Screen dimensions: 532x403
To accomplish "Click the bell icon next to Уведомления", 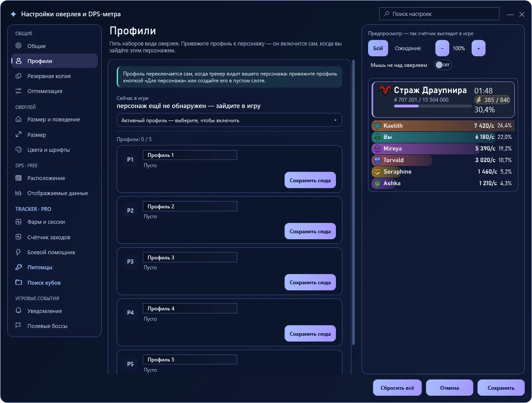I will click(18, 311).
